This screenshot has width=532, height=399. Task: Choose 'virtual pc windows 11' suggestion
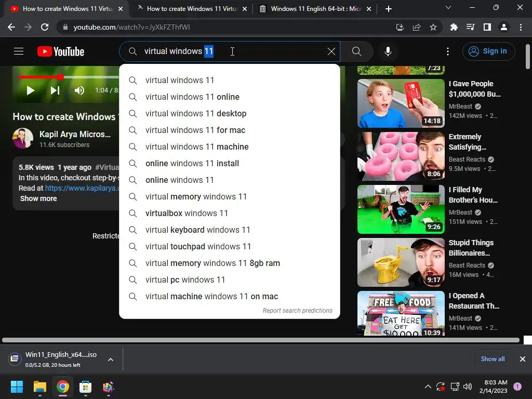(229, 280)
